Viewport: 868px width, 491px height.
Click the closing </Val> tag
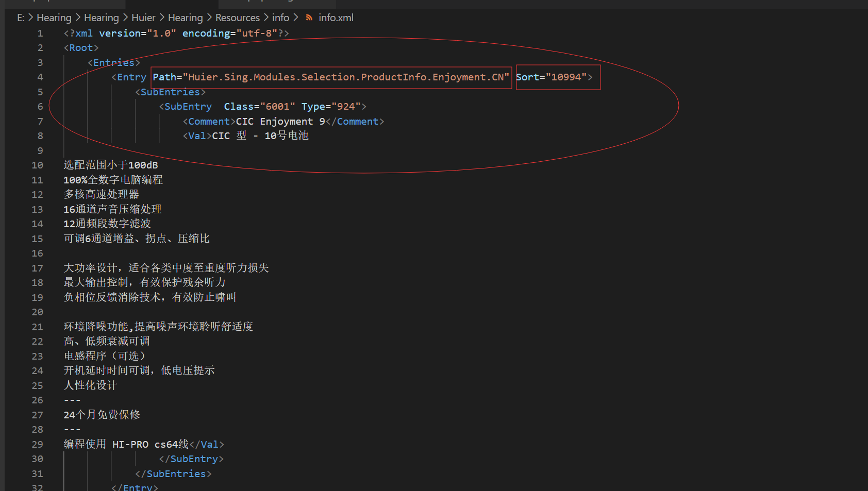pyautogui.click(x=207, y=444)
